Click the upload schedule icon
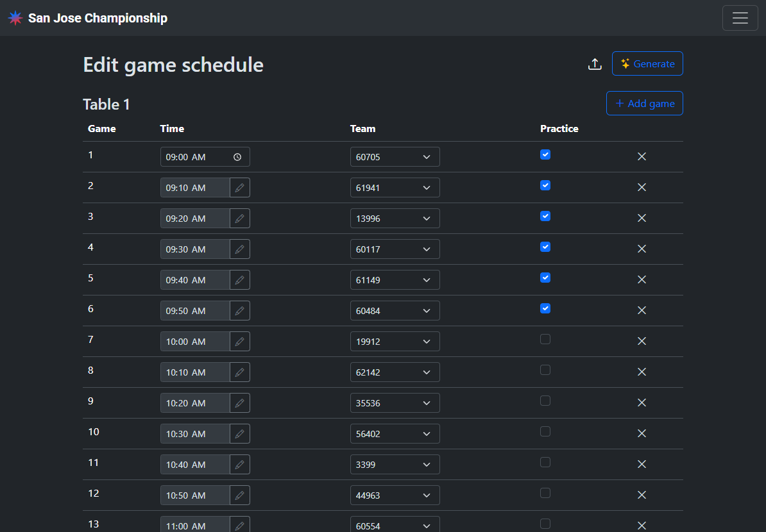Viewport: 766px width, 532px height. pos(595,64)
